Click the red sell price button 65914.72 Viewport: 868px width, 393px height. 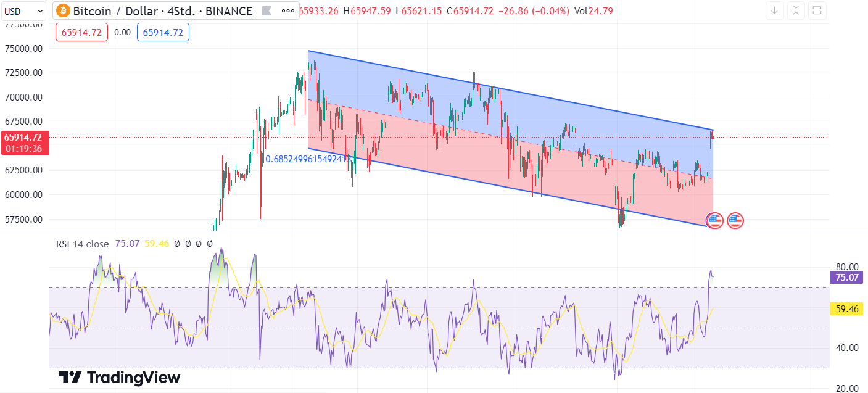[82, 32]
